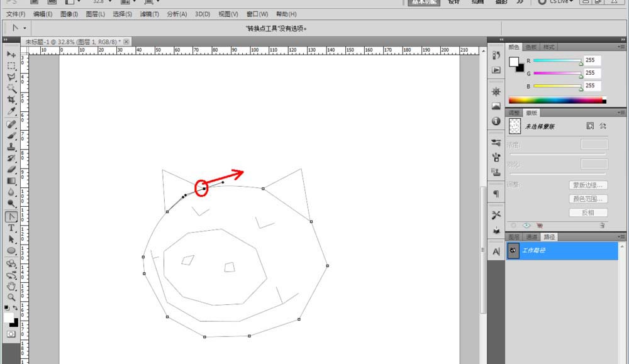The image size is (629, 364).
Task: Expand the icon panel dock
Action: click(501, 40)
